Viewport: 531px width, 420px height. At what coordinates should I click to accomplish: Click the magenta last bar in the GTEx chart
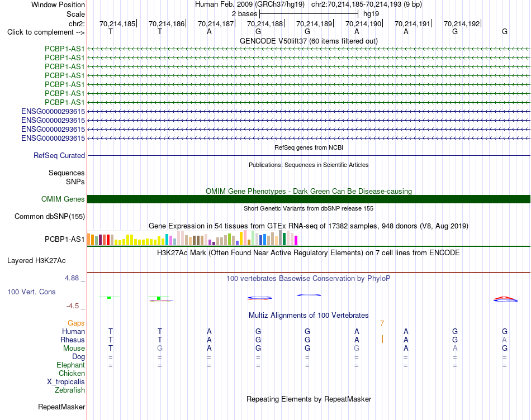point(296,240)
